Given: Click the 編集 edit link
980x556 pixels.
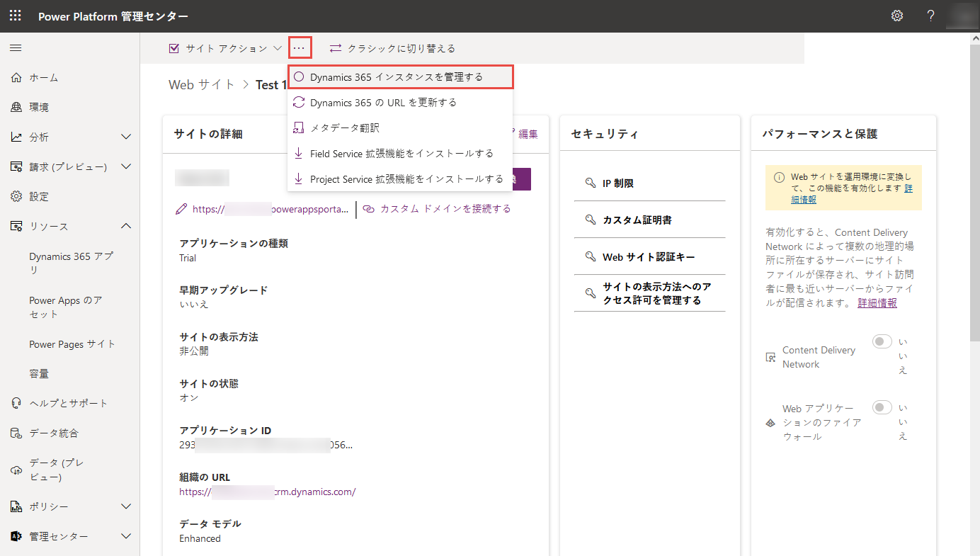Looking at the screenshot, I should coord(528,134).
